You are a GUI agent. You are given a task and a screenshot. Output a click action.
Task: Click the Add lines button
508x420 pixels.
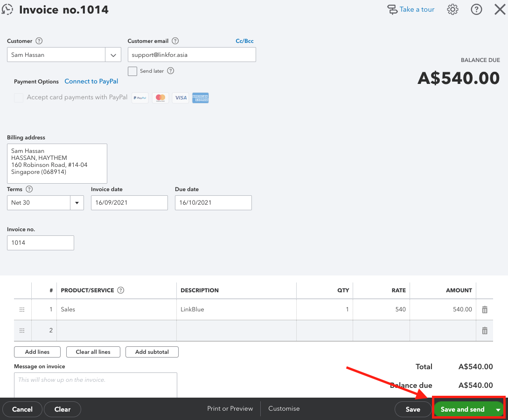(x=37, y=352)
